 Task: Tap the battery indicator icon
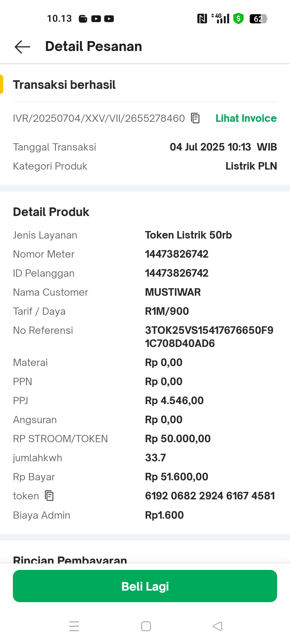tap(258, 19)
